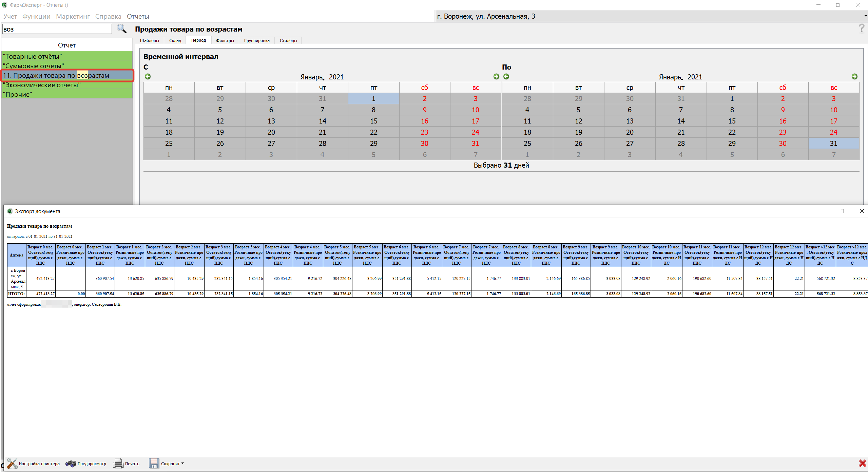The width and height of the screenshot is (868, 472).
Task: Expand the Сохранит save dropdown
Action: coord(182,463)
